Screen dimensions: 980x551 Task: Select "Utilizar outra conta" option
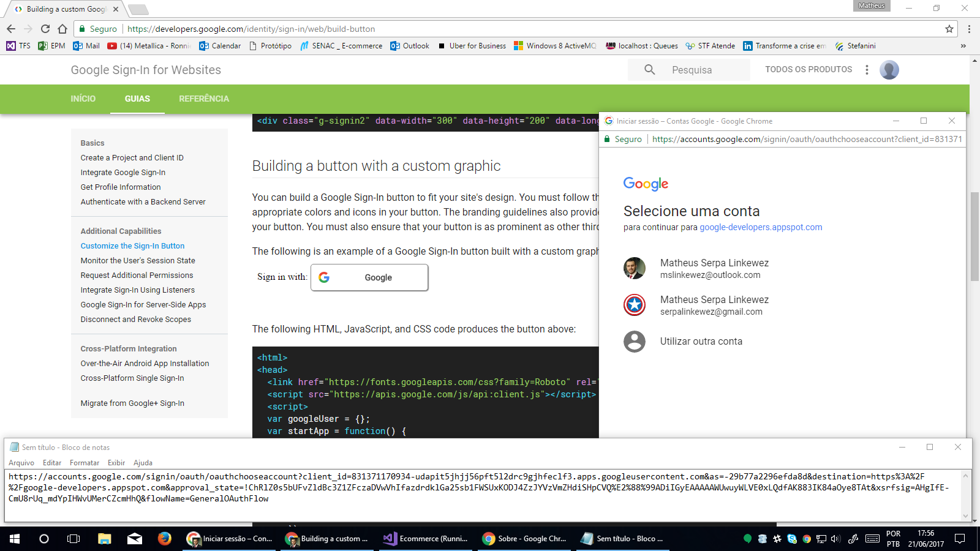point(701,341)
